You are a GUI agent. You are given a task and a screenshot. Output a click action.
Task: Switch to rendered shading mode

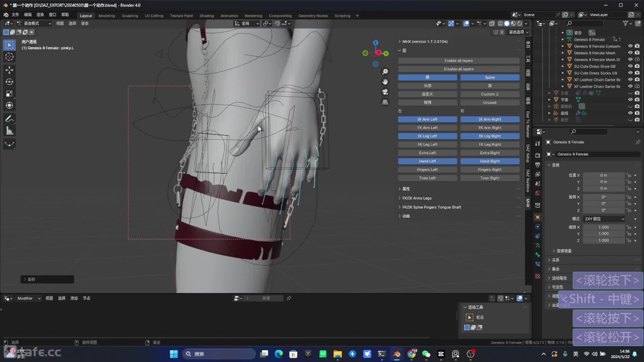pyautogui.click(x=520, y=23)
